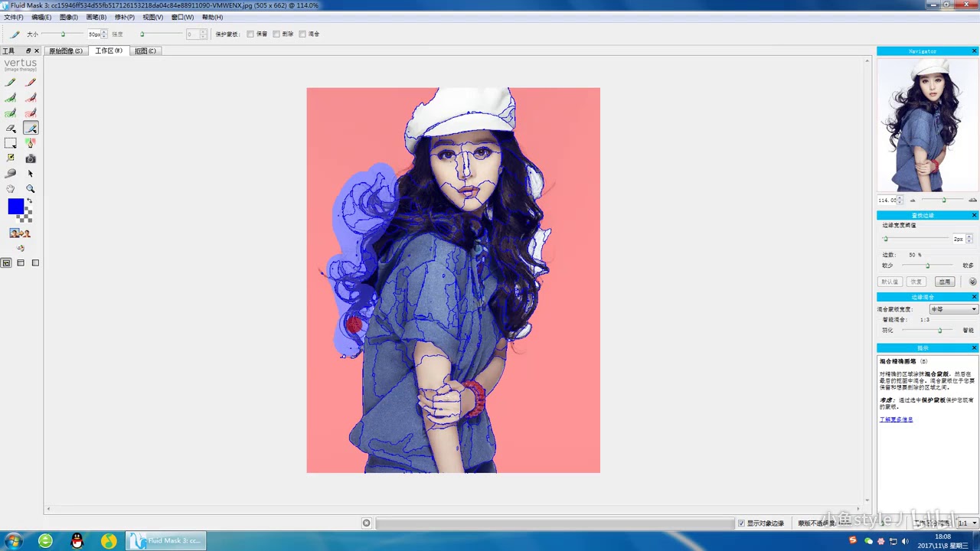Select the green local keep brush
This screenshot has height=551, width=980.
pyautogui.click(x=11, y=97)
